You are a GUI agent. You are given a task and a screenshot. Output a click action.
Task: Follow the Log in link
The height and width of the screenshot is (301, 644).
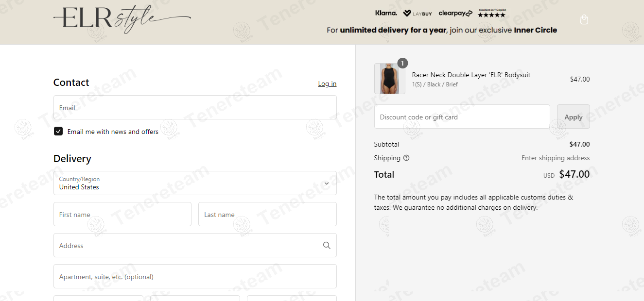point(327,84)
